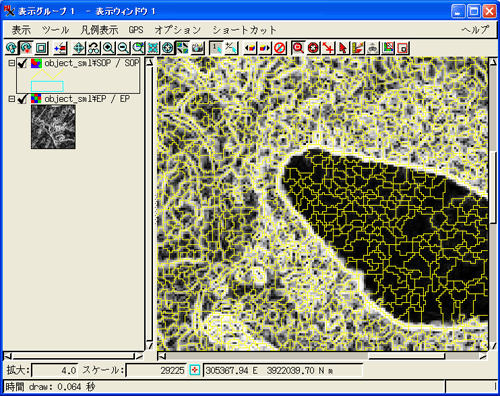
Task: Uncheck visibility of object_sml¥SOP layer
Action: (x=22, y=63)
